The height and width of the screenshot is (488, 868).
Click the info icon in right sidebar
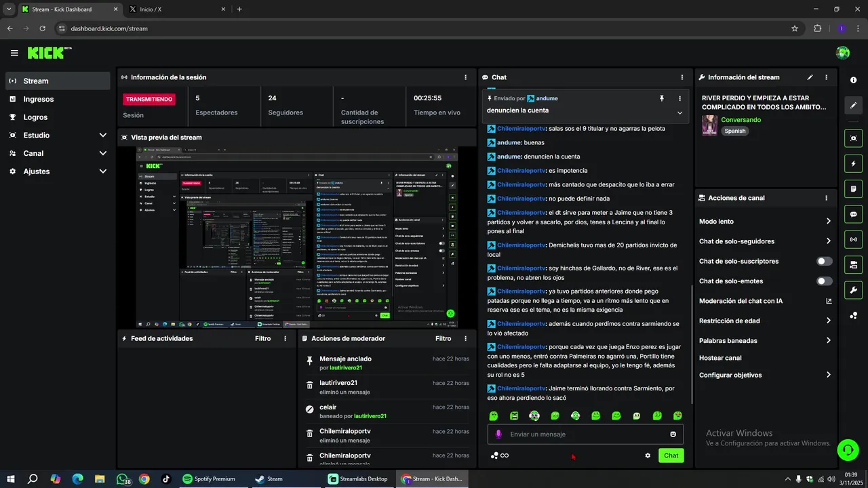pos(853,80)
